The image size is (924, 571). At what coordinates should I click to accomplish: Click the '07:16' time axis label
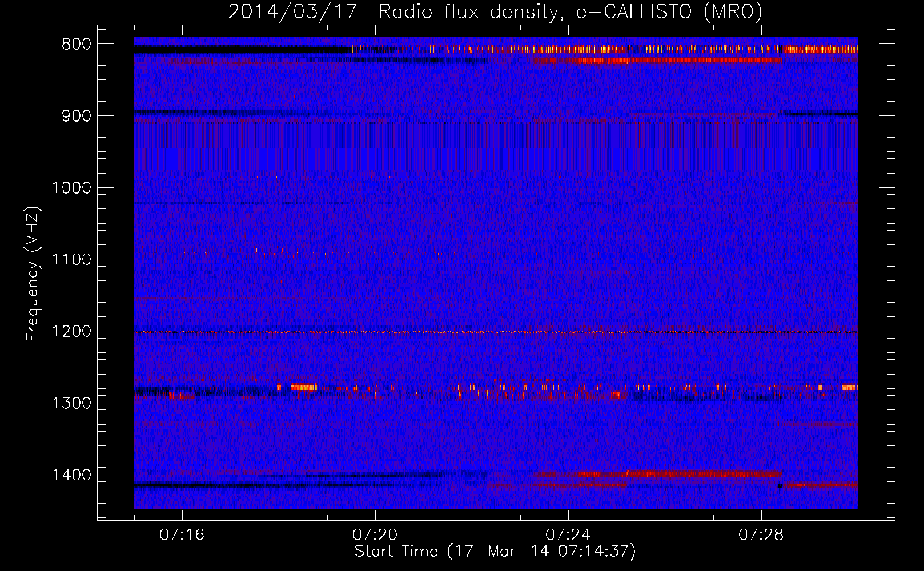pyautogui.click(x=182, y=535)
